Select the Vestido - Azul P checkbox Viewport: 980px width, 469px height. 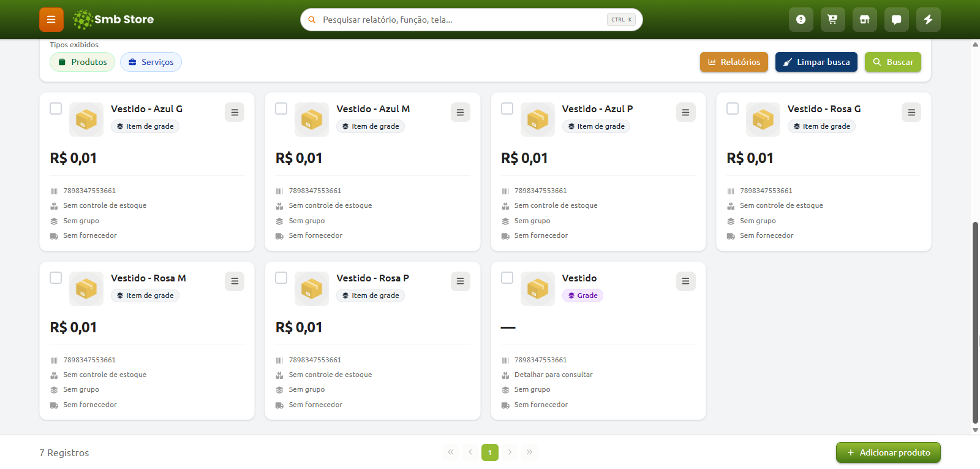tap(507, 109)
